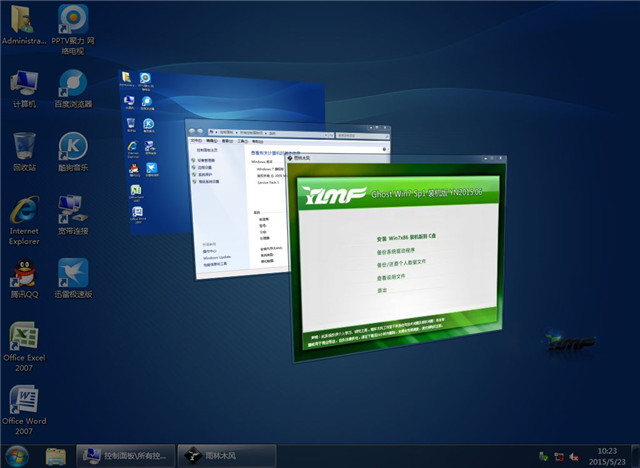640x468 pixels.
Task: Open 设备管理器 link in the Control Panel sidebar
Action: click(x=206, y=160)
